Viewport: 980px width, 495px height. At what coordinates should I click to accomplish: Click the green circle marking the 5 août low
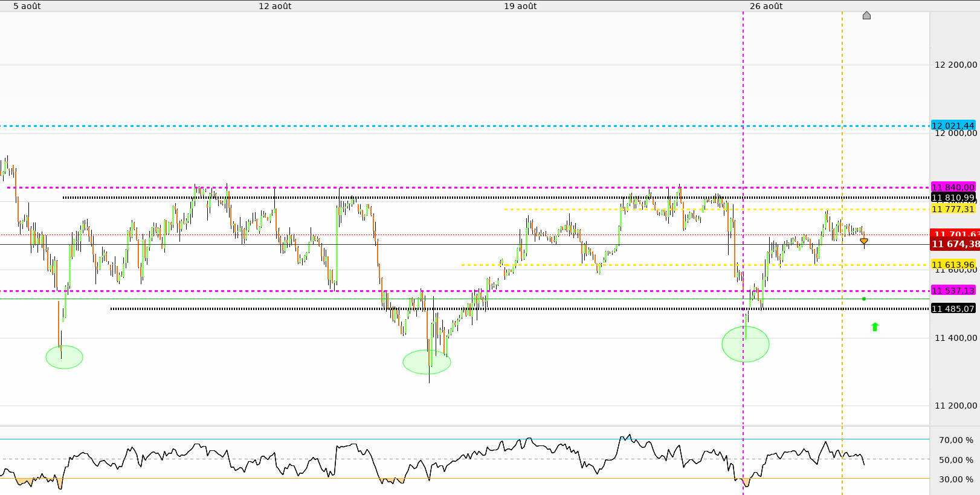[64, 357]
